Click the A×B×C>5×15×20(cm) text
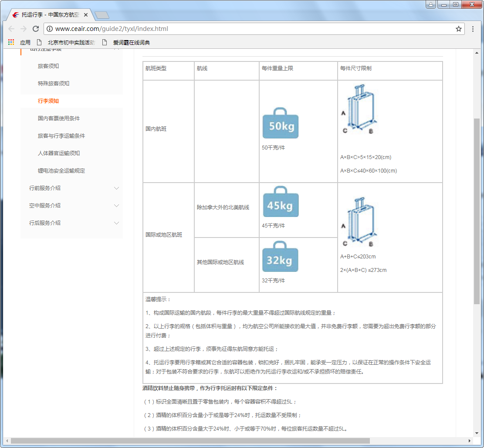Viewport: 484px width, 448px height. tap(366, 157)
